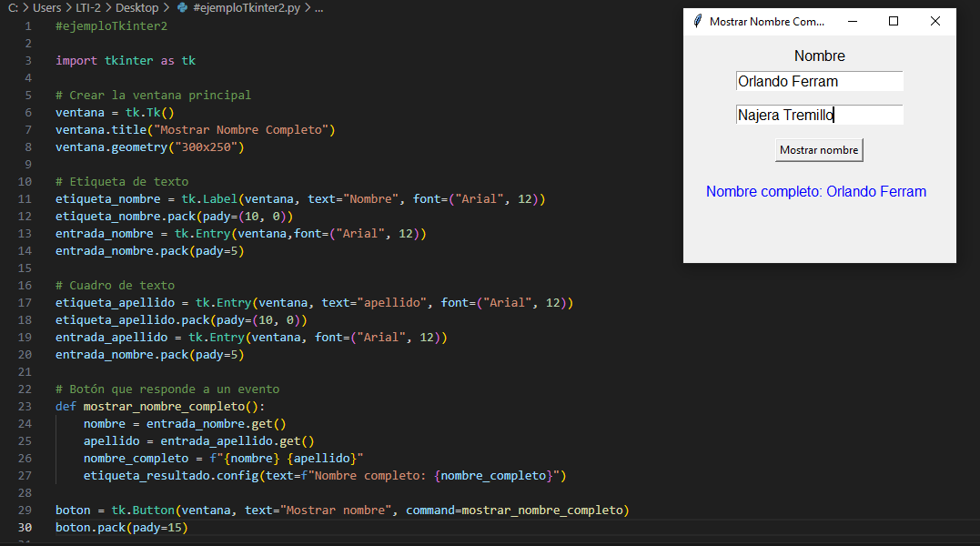
Task: Click the Tk feather icon in title bar
Action: 697,21
